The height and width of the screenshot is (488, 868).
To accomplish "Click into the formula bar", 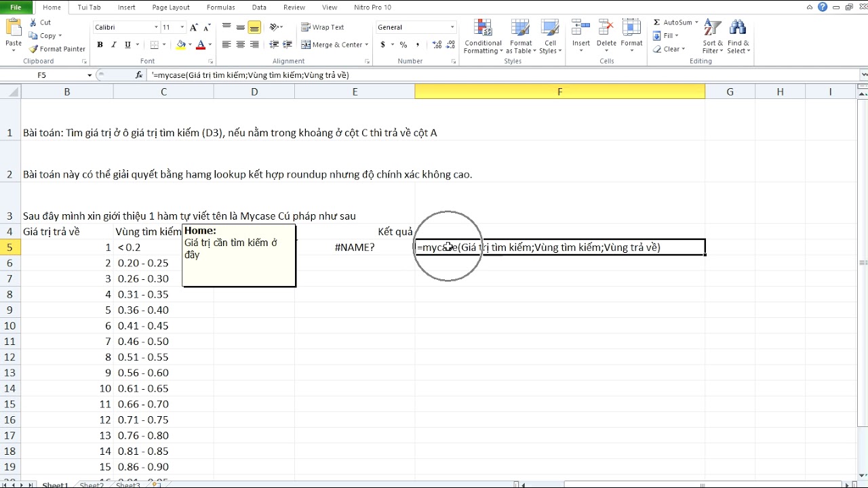I will (502, 75).
